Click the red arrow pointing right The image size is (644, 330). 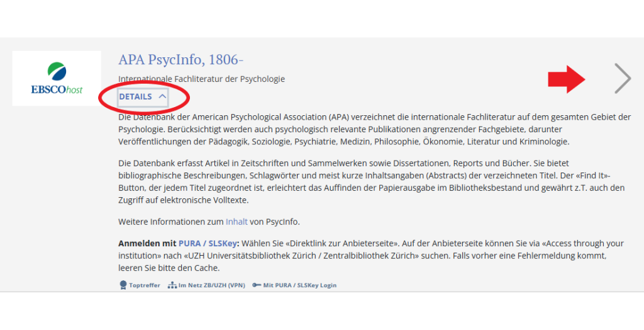click(567, 79)
